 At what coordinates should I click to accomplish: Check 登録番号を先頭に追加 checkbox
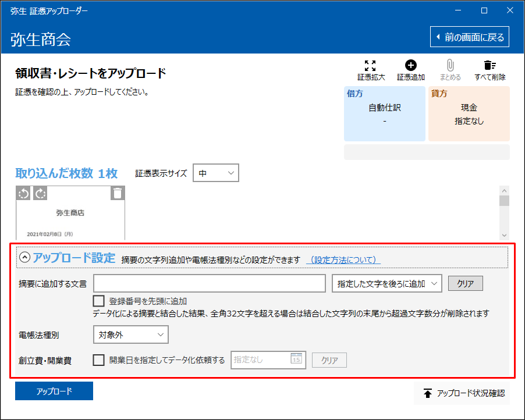click(98, 301)
